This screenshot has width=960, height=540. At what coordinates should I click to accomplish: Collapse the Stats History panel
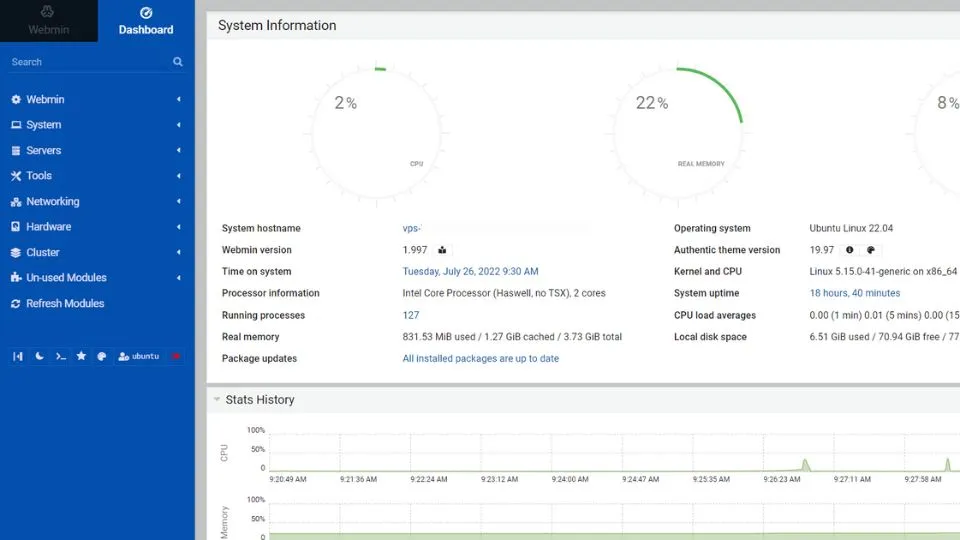click(x=216, y=400)
